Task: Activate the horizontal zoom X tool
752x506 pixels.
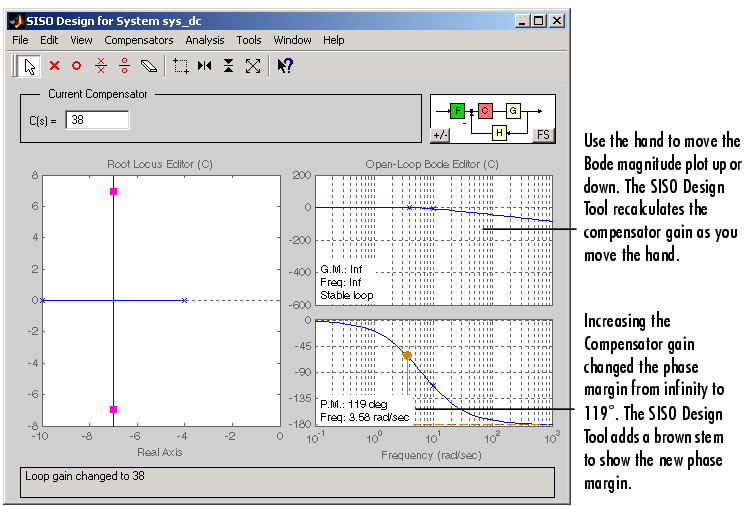Action: 204,65
